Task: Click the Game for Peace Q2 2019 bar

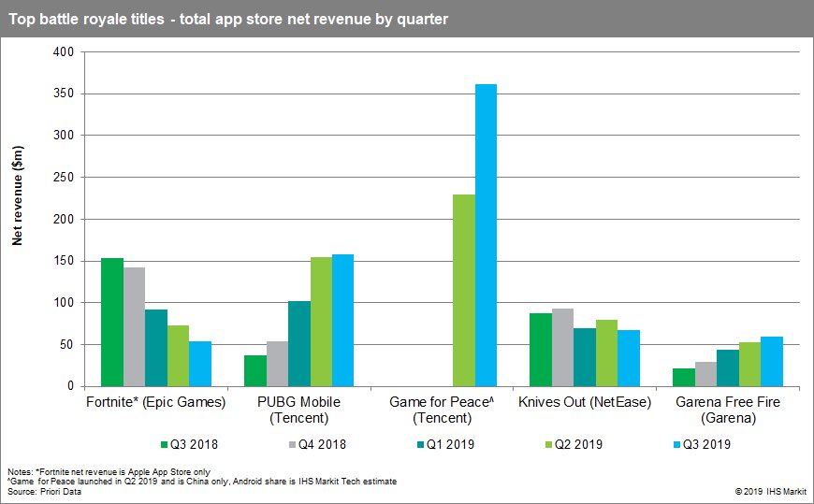Action: (x=464, y=291)
